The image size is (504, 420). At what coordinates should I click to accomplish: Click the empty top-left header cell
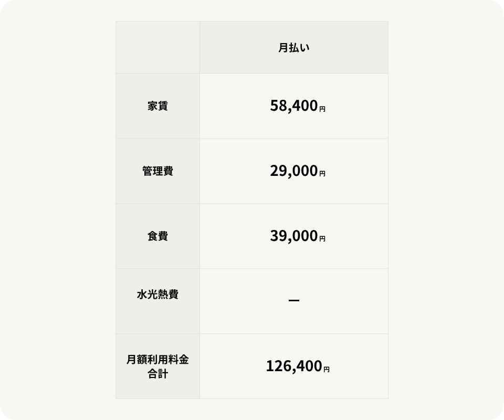tap(157, 48)
